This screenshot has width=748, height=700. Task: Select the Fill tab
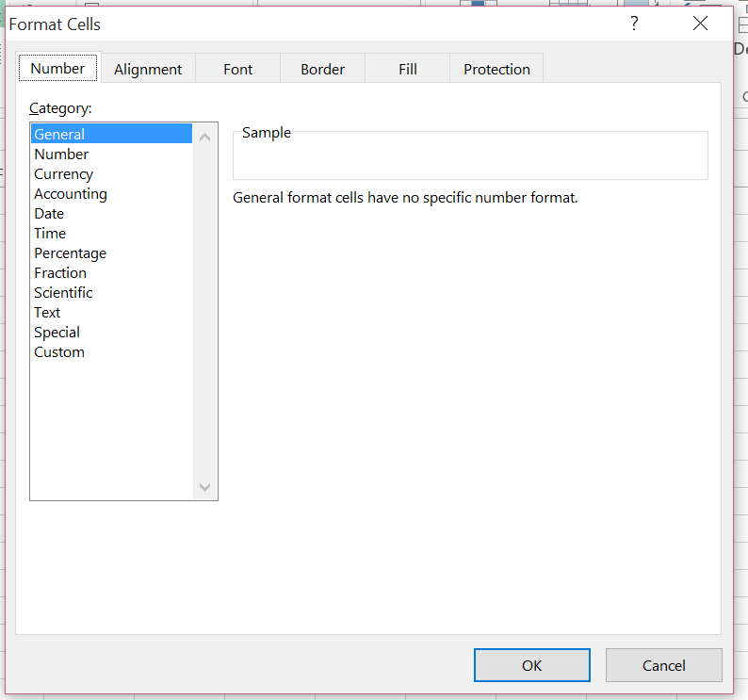pos(407,69)
